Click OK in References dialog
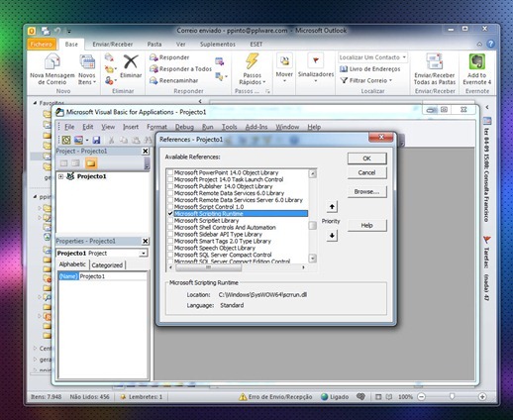This screenshot has height=420, width=513. coord(366,158)
